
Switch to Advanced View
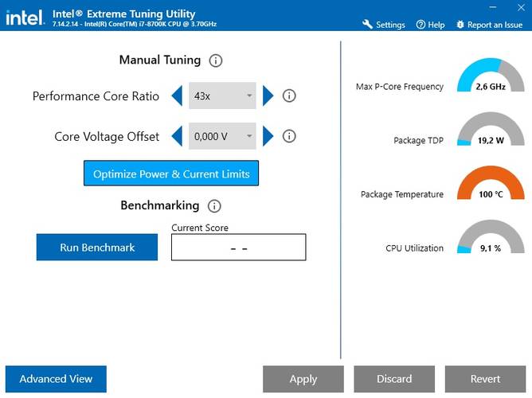coord(56,379)
